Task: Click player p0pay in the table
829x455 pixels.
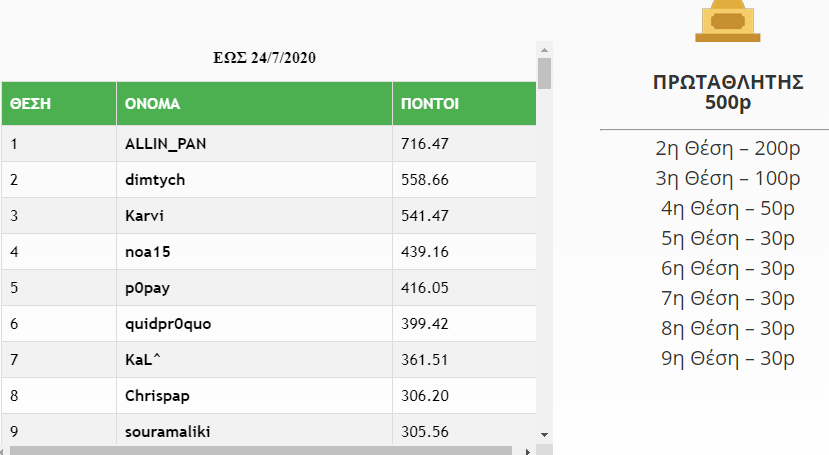Action: tap(148, 288)
